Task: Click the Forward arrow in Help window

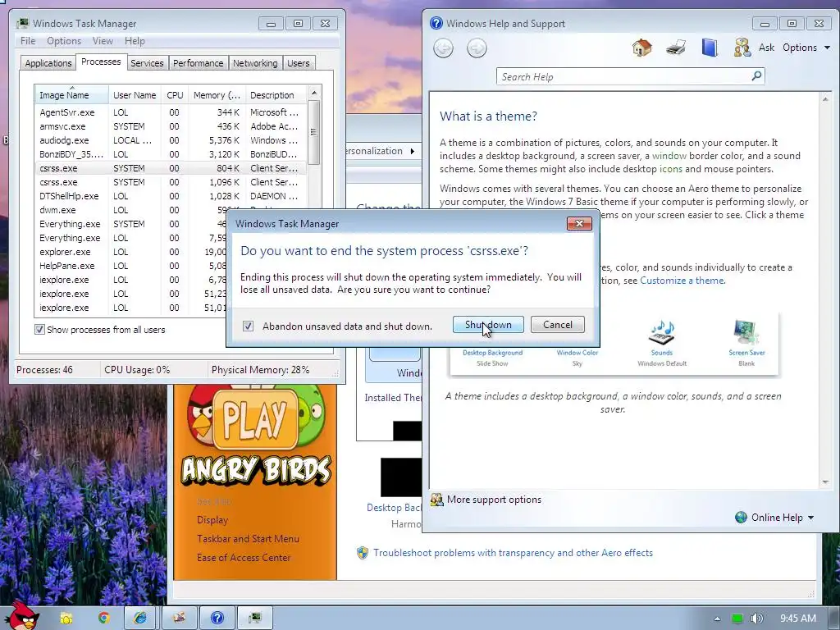Action: [x=477, y=48]
